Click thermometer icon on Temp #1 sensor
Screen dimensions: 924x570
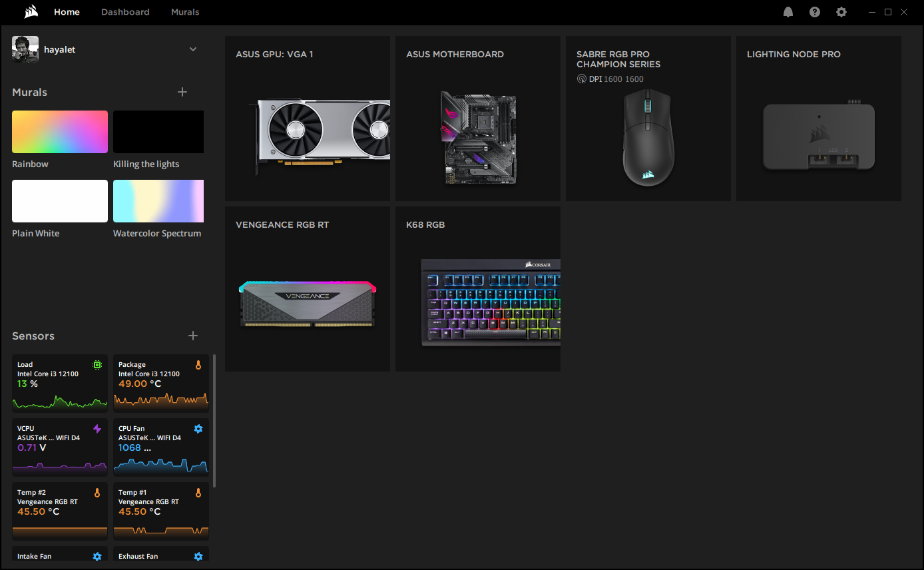tap(198, 493)
